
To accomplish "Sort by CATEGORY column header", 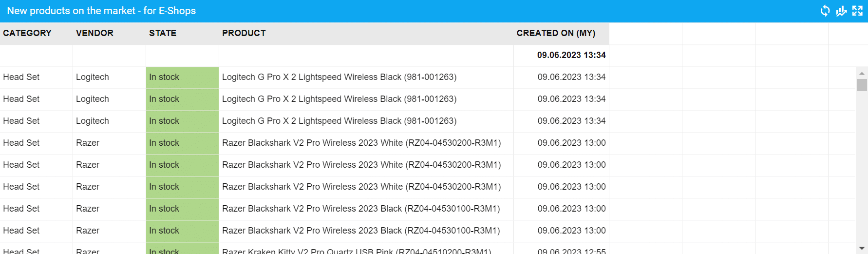I will pyautogui.click(x=27, y=33).
